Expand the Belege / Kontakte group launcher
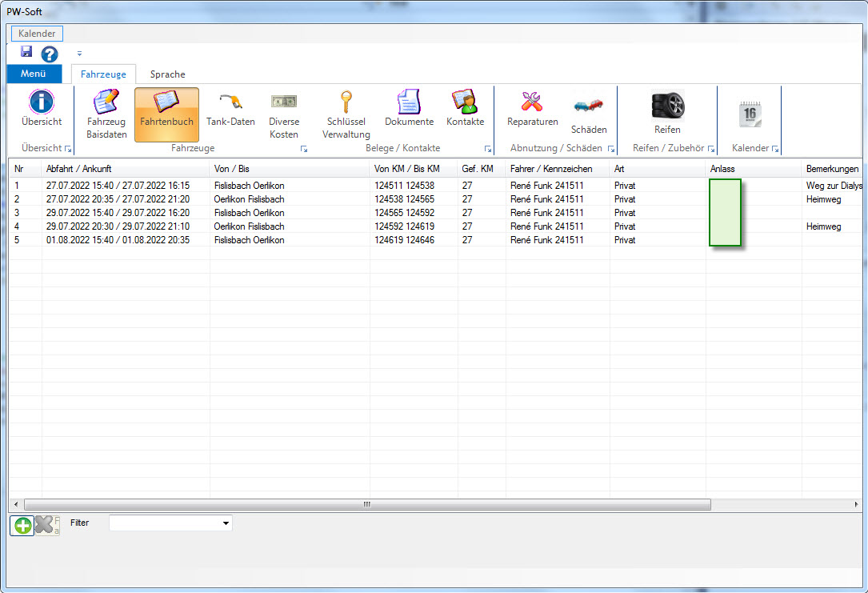868x593 pixels. tap(487, 149)
